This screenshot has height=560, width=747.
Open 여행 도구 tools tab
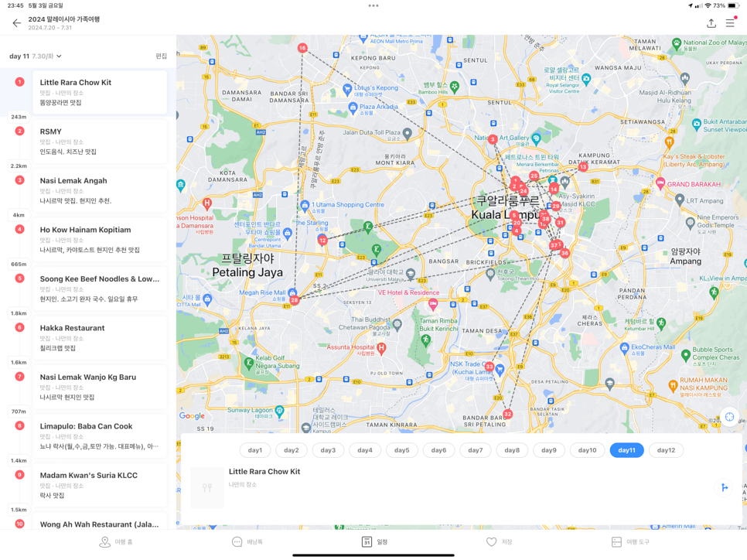click(629, 542)
